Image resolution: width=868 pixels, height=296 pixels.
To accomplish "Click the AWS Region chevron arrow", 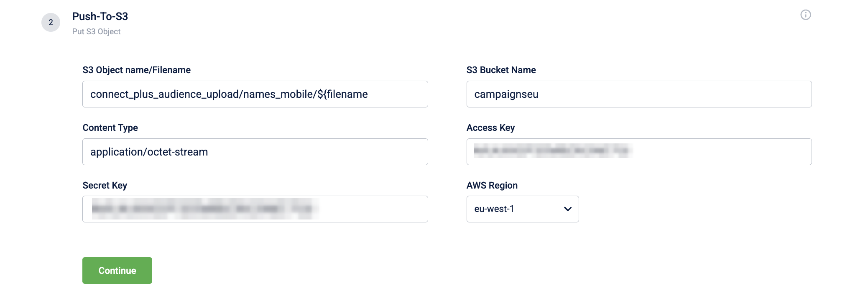I will 567,209.
